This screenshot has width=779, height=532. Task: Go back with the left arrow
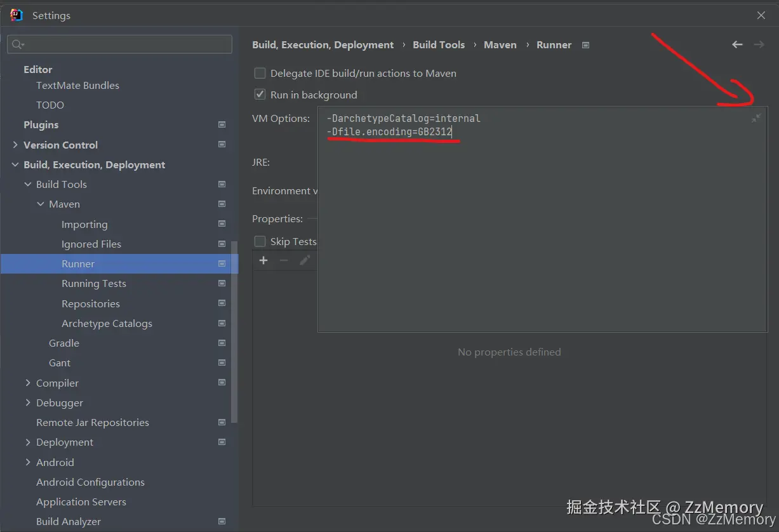pyautogui.click(x=737, y=44)
